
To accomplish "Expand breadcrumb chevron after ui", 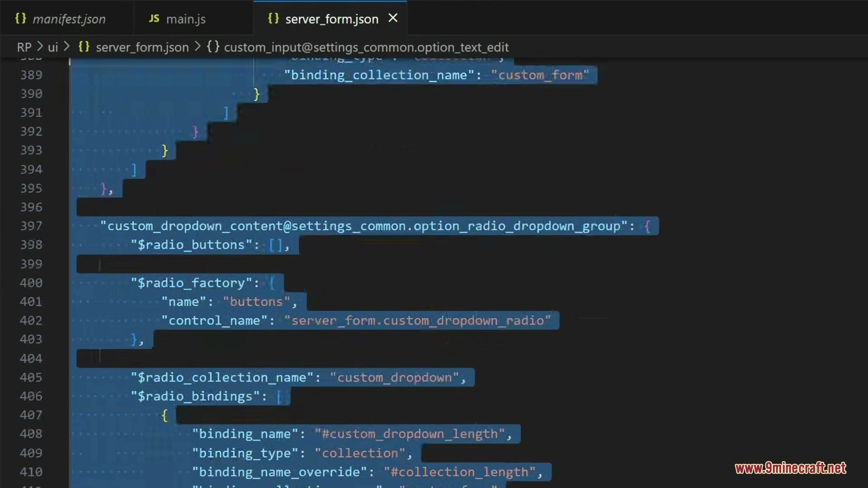I will click(x=67, y=47).
